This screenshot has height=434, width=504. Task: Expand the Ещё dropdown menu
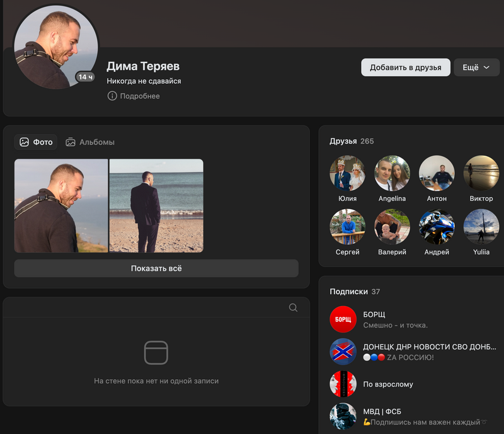click(476, 67)
